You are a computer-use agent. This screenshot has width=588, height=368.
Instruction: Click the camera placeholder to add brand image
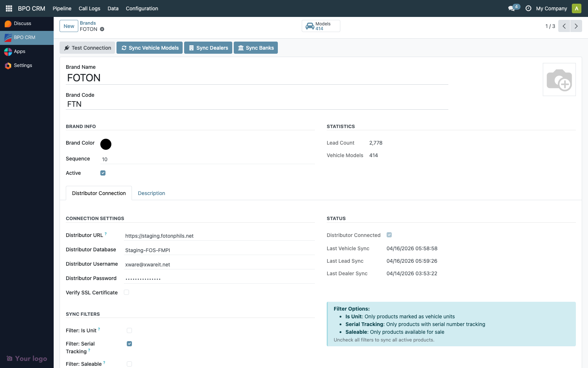coord(559,79)
